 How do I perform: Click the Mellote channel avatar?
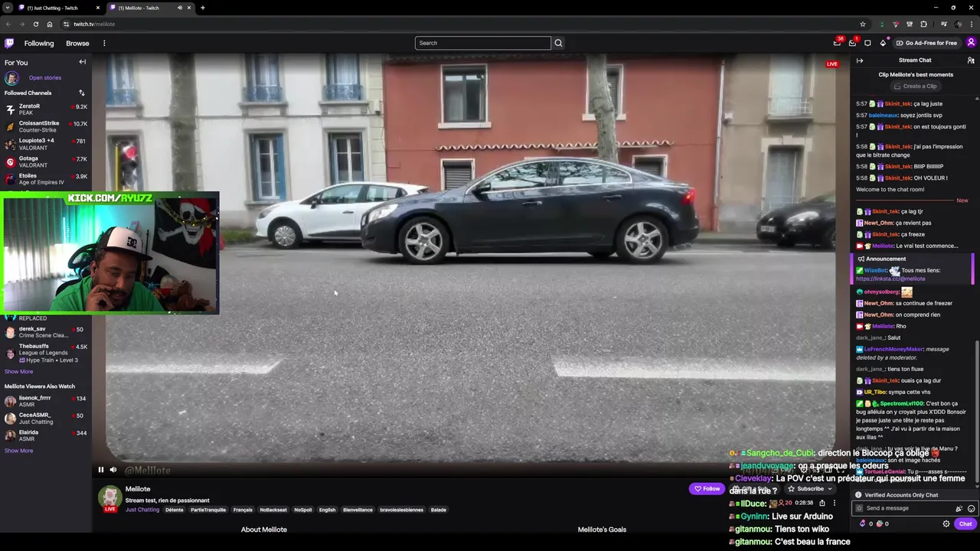click(110, 497)
